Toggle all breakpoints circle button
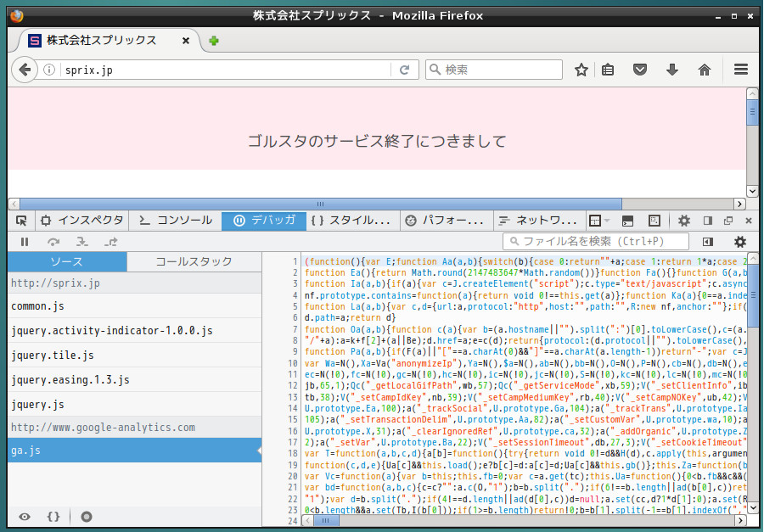 point(87,517)
